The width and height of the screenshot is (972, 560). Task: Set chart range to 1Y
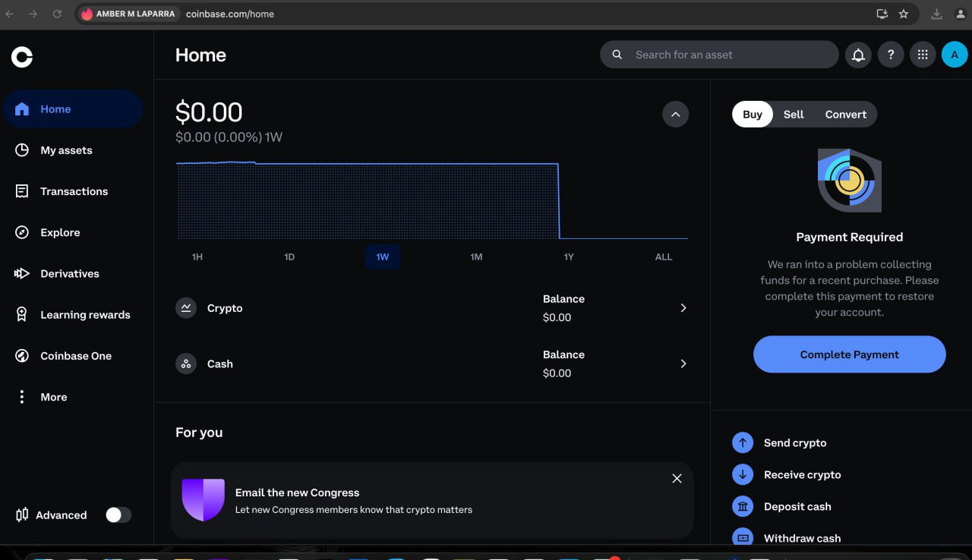coord(569,256)
